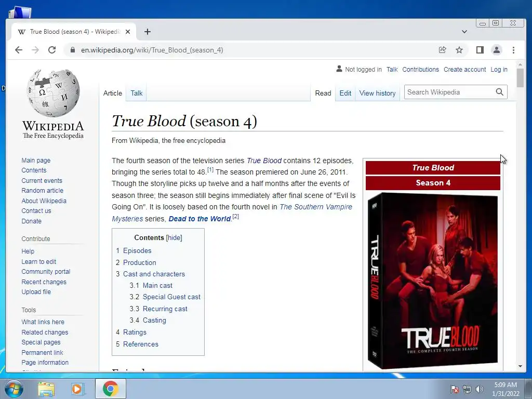
Task: Click the True Blood season 4 cover image
Action: click(433, 281)
